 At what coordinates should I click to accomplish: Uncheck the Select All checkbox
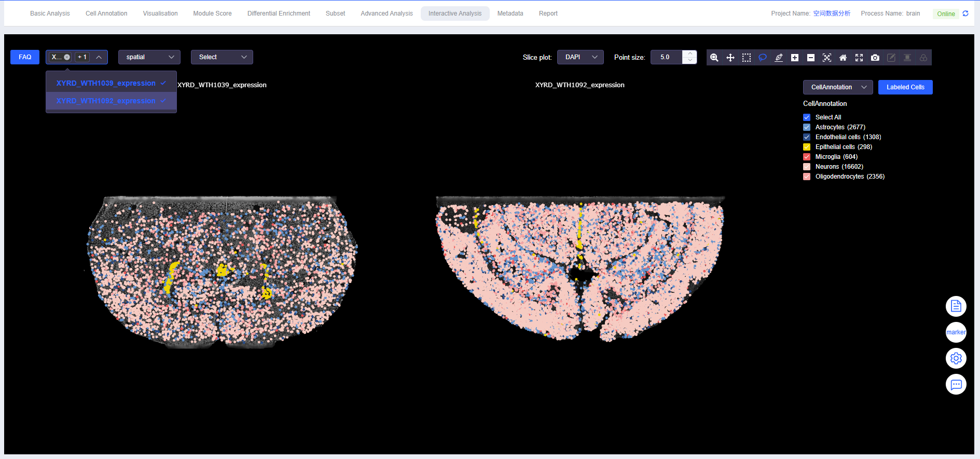tap(807, 117)
